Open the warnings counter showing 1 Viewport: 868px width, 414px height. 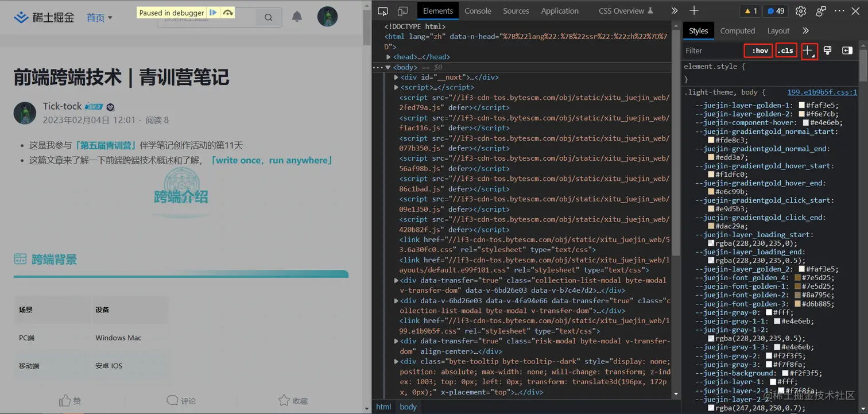click(x=751, y=11)
